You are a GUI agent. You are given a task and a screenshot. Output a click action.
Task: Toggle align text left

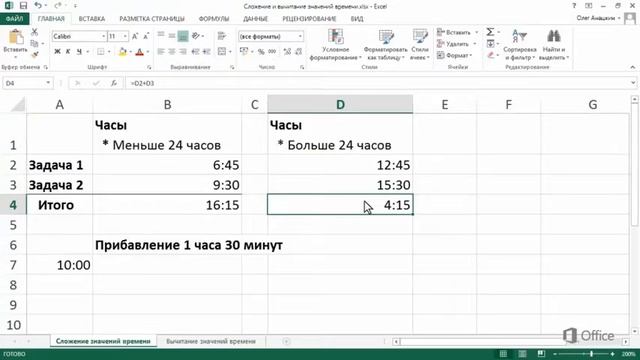point(161,51)
